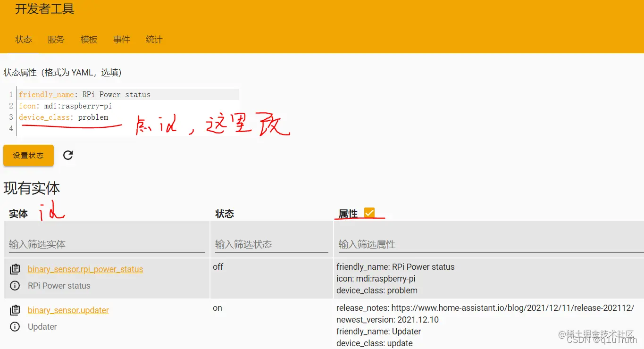Open info icon for Updater
Image resolution: width=644 pixels, height=349 pixels.
coord(15,327)
